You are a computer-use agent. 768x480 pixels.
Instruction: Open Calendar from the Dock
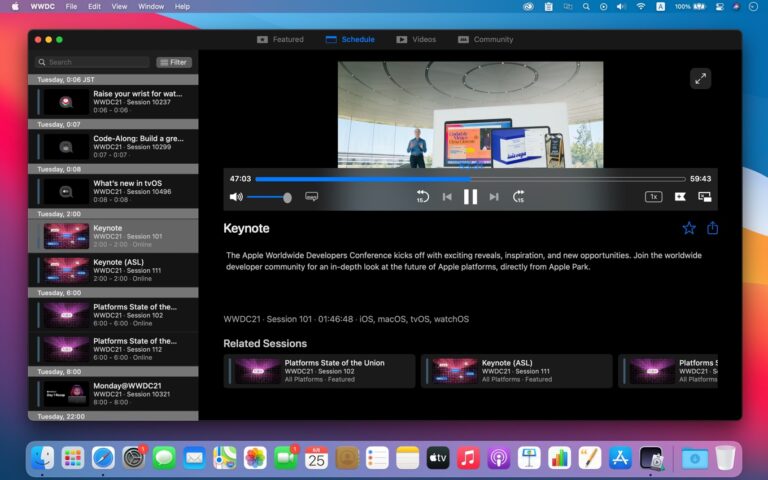click(x=316, y=458)
